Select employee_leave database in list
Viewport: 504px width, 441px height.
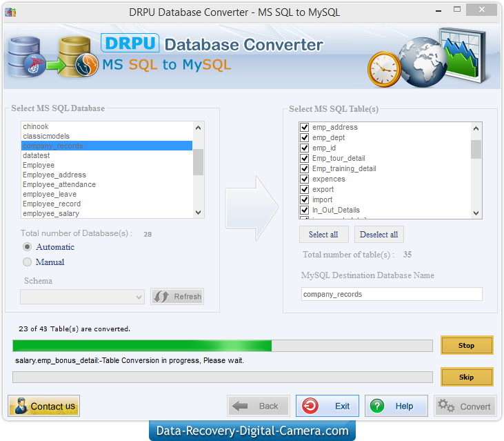[107, 194]
